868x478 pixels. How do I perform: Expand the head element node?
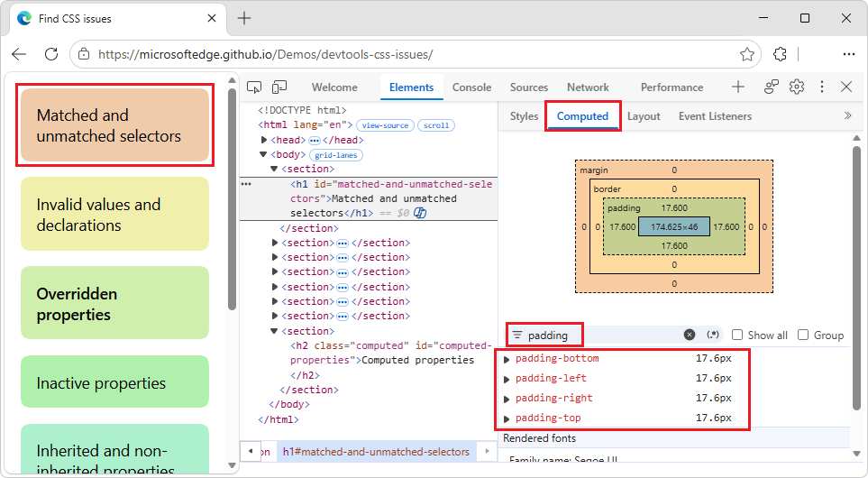click(x=264, y=140)
